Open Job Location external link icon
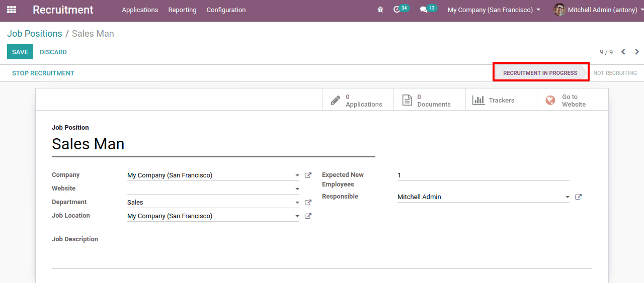The image size is (644, 283). click(308, 216)
